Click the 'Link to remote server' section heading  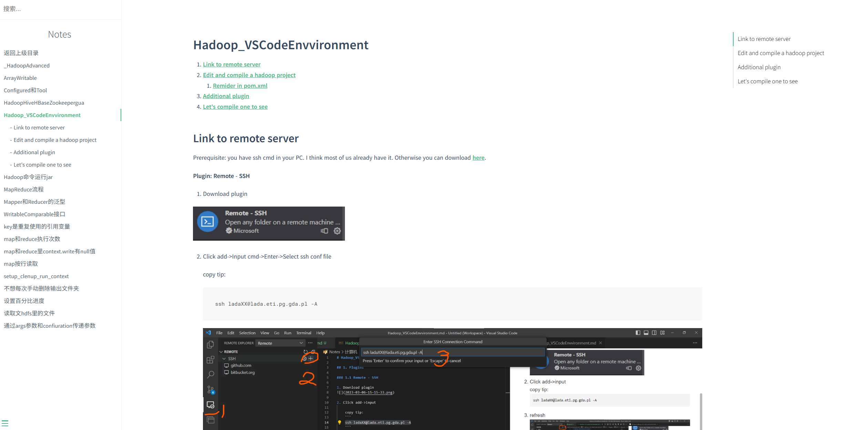click(x=246, y=138)
